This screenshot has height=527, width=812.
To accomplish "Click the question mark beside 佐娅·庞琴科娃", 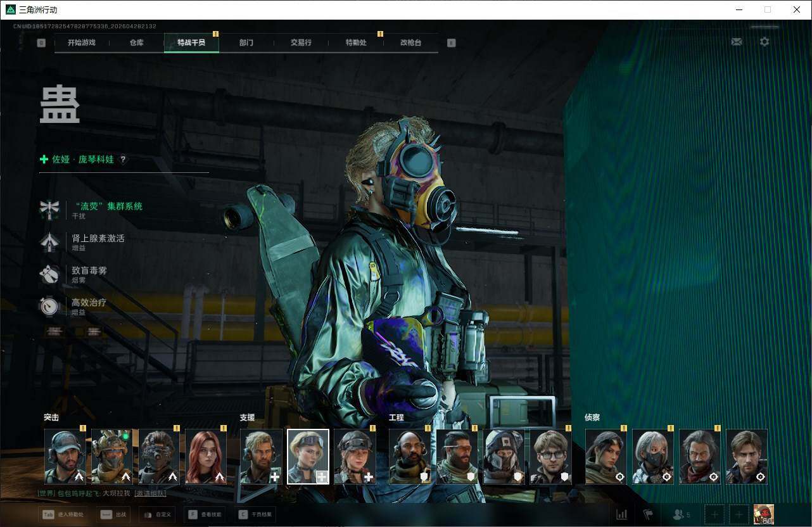I will [123, 160].
